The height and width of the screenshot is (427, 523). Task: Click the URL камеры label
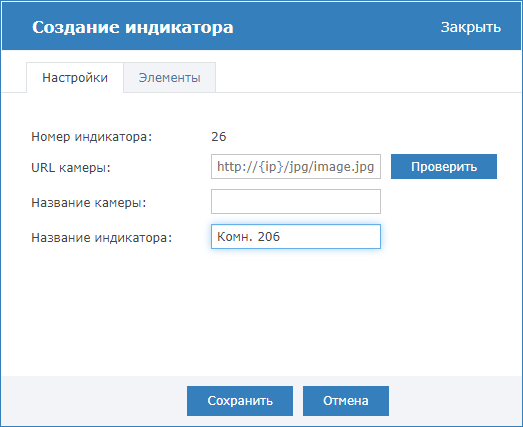click(x=71, y=167)
